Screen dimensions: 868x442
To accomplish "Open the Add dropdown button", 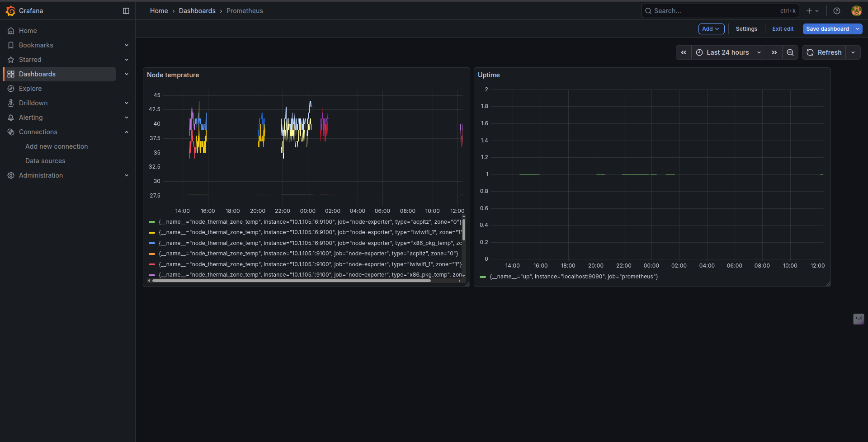I will (711, 29).
